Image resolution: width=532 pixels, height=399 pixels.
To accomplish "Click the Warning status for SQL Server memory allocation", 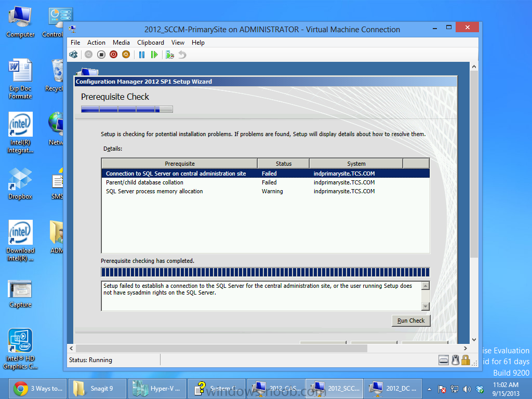I will 272,191.
